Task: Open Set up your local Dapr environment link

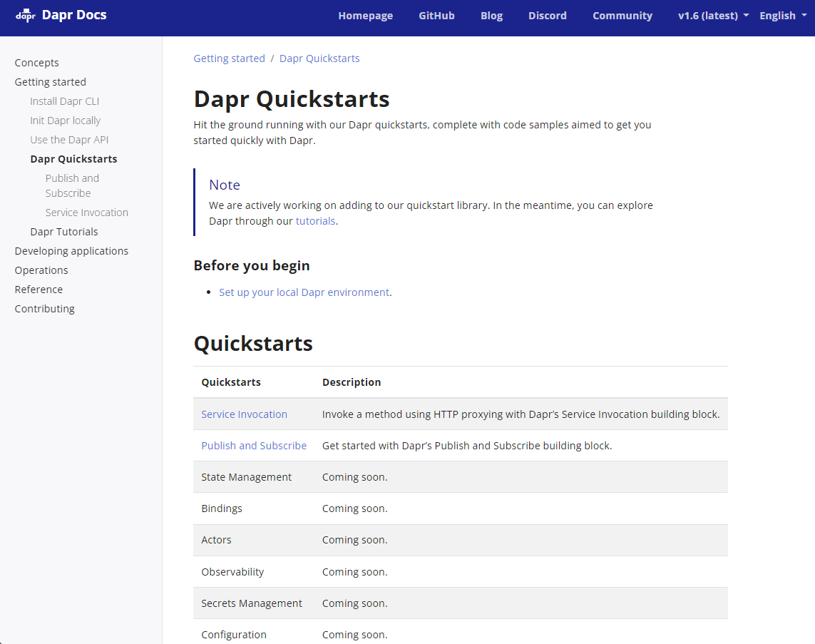Action: [x=304, y=292]
